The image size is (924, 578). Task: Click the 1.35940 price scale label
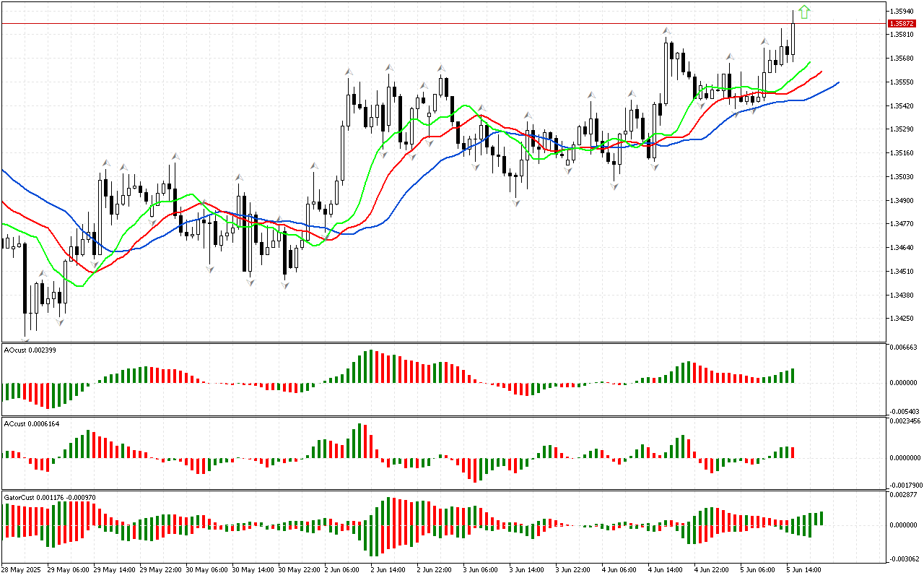pos(903,12)
